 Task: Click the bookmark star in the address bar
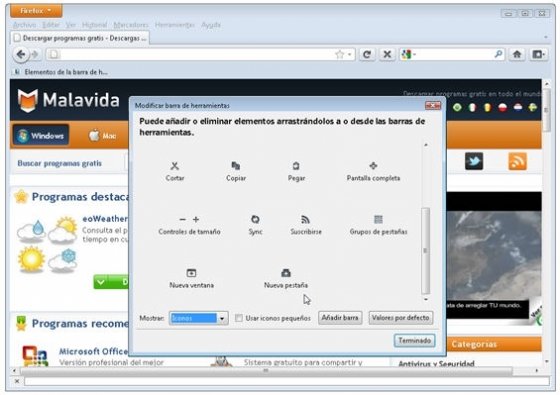pos(340,54)
